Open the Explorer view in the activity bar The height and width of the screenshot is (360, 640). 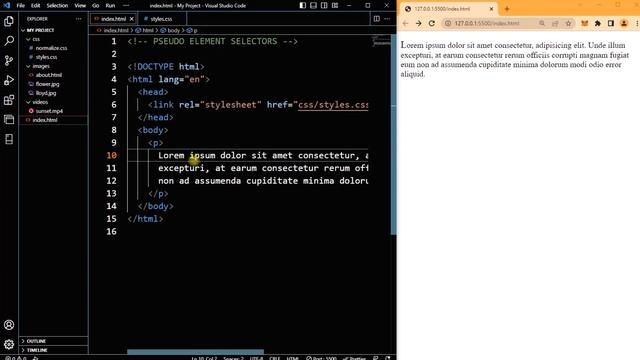coord(9,21)
